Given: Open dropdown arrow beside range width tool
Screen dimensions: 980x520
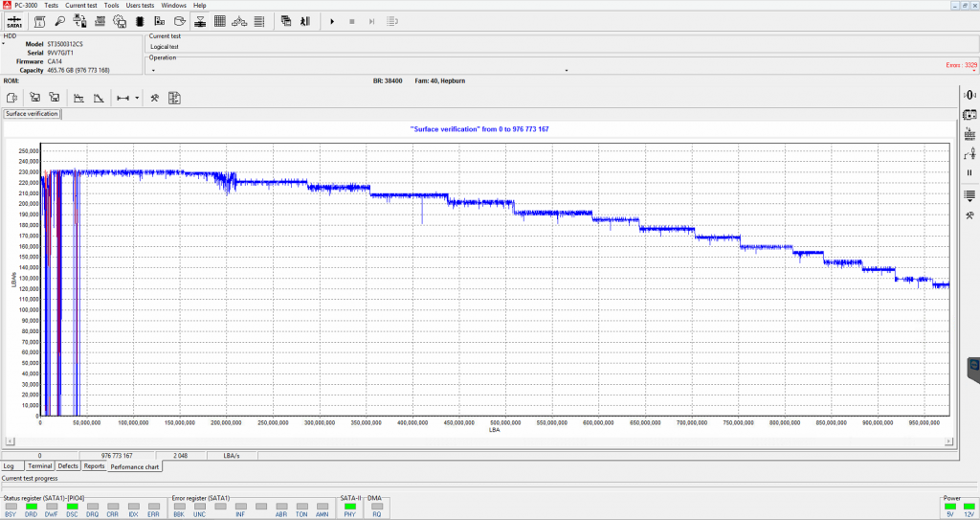Looking at the screenshot, I should (137, 98).
